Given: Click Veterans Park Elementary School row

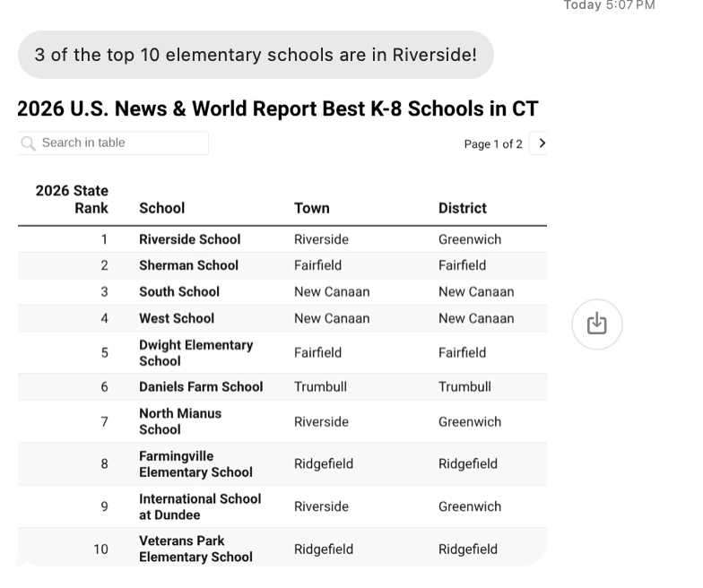Looking at the screenshot, I should pos(282,549).
